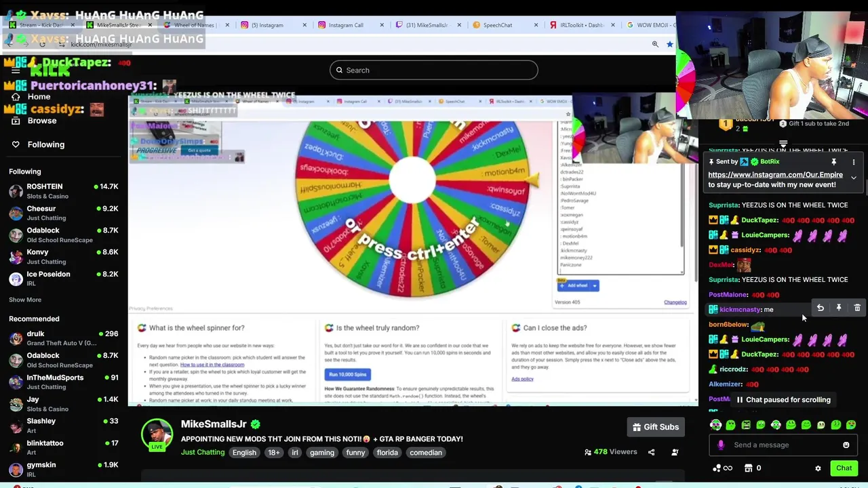868x488 pixels.
Task: Click the microphone icon in chat input
Action: point(721,445)
